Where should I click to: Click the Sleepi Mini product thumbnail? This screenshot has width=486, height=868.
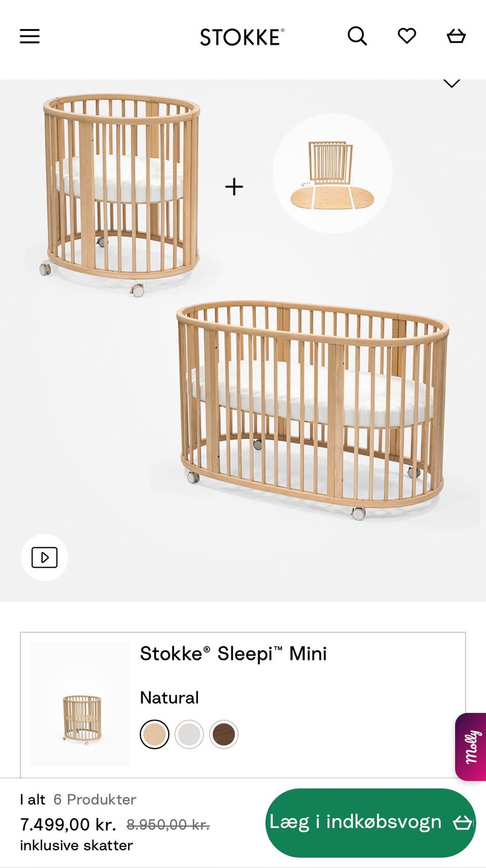tap(80, 704)
